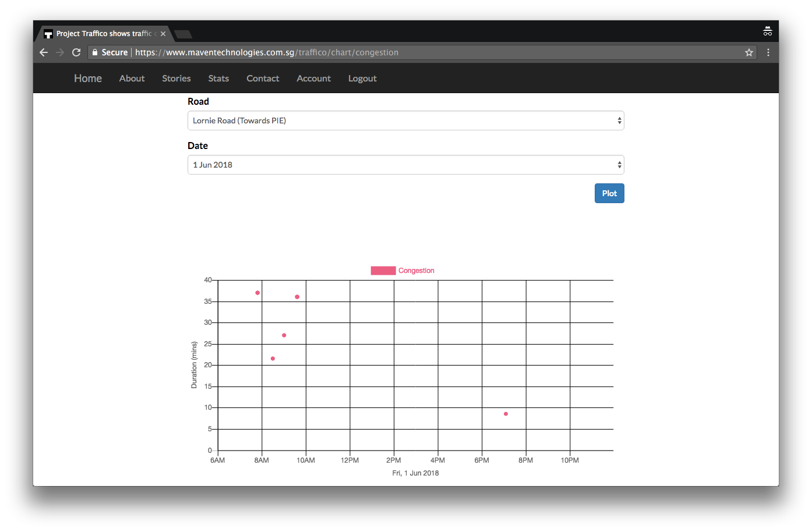This screenshot has height=532, width=812.
Task: Click the incognito icon in title bar
Action: click(x=768, y=31)
